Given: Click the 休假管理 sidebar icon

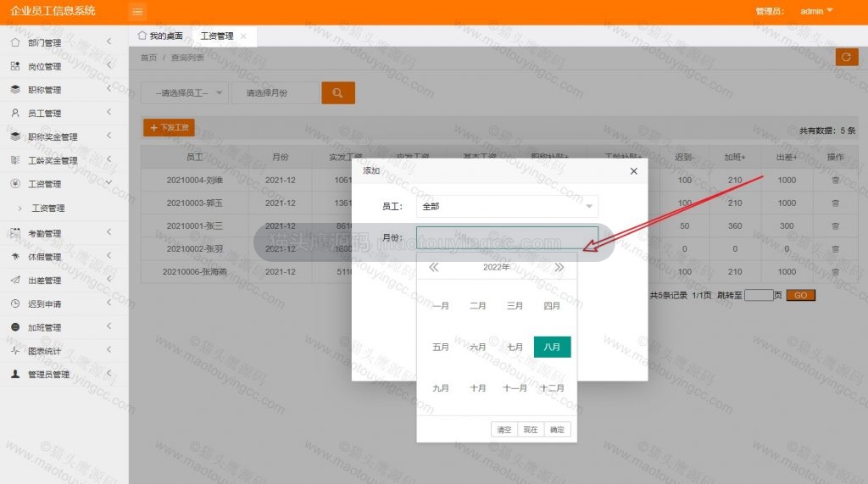Looking at the screenshot, I should pos(15,256).
